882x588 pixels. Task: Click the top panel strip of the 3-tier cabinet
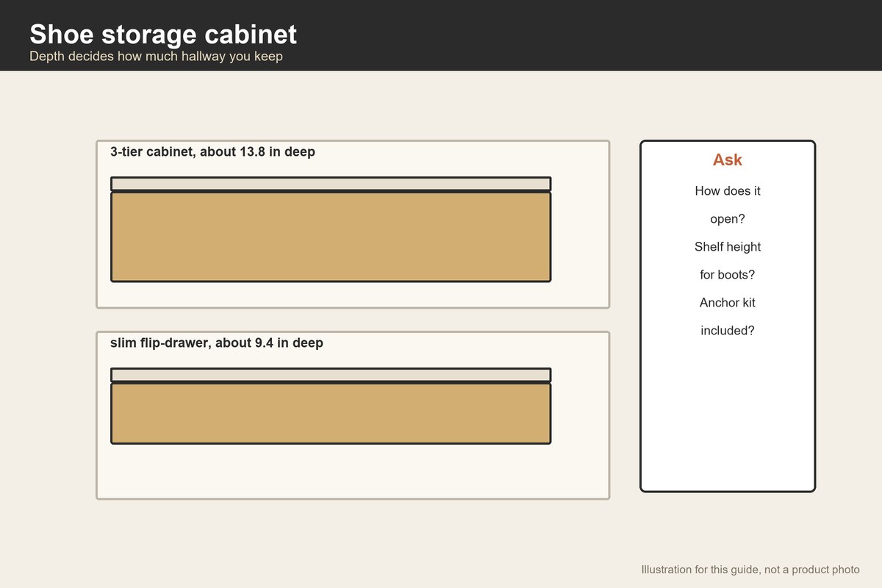tap(331, 184)
